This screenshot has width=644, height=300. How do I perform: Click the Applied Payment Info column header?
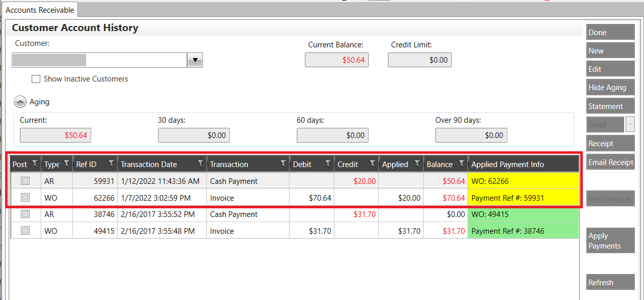pyautogui.click(x=507, y=165)
